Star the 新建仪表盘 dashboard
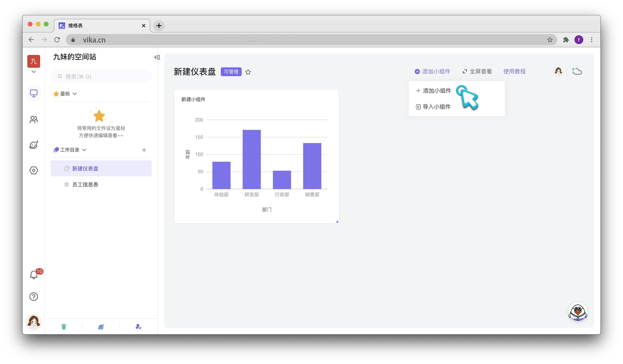The width and height of the screenshot is (623, 364). coord(248,72)
